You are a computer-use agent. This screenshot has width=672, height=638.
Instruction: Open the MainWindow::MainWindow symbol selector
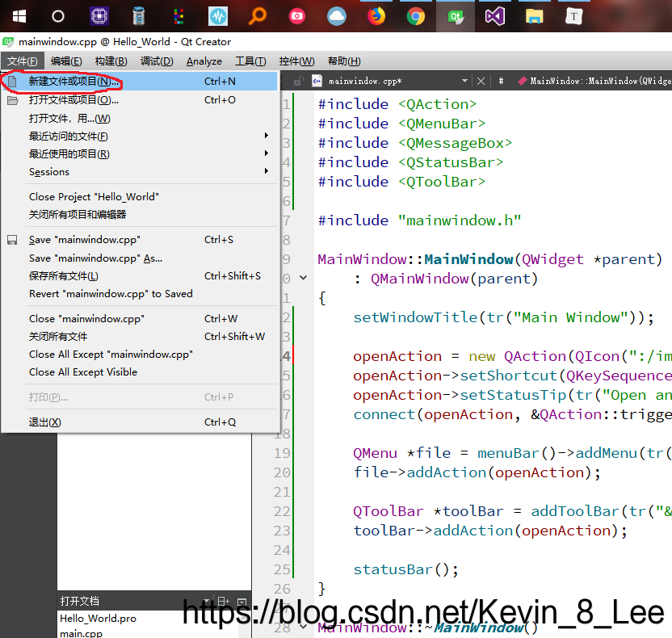[600, 81]
